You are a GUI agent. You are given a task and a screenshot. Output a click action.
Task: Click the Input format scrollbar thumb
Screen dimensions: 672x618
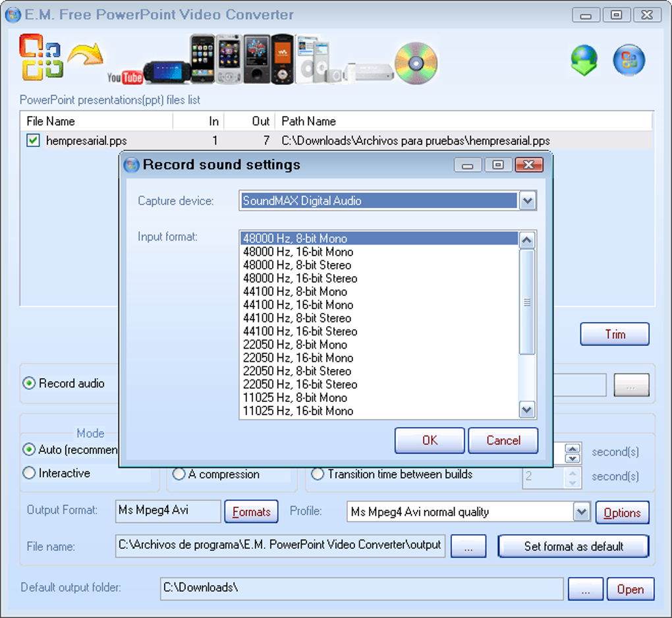click(526, 302)
